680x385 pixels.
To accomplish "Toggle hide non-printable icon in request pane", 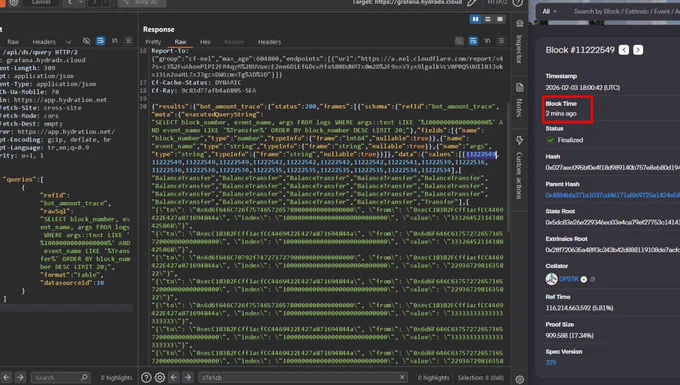I will tap(86, 41).
